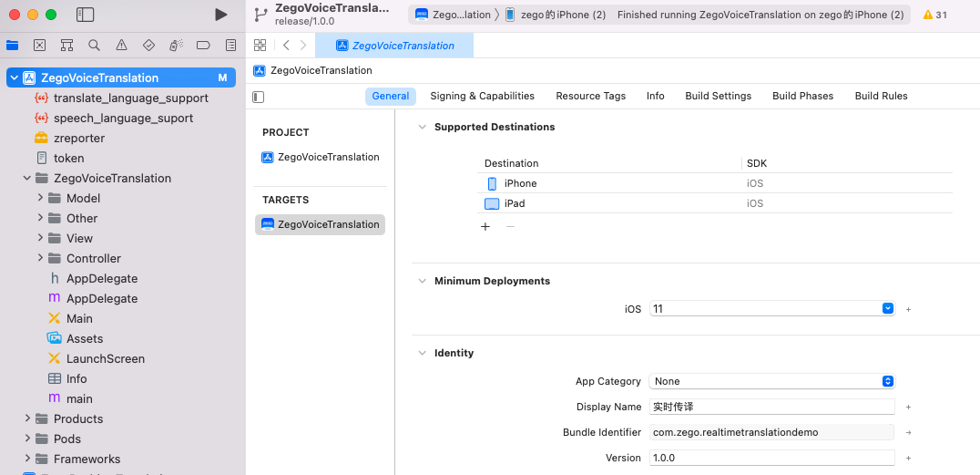Expand the Controller folder
980x475 pixels.
point(40,258)
